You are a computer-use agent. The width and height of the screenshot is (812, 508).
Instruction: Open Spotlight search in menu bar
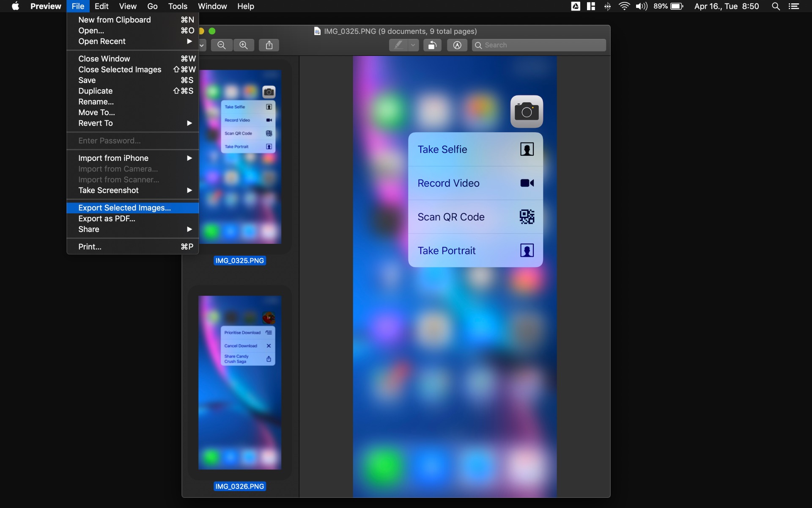776,6
